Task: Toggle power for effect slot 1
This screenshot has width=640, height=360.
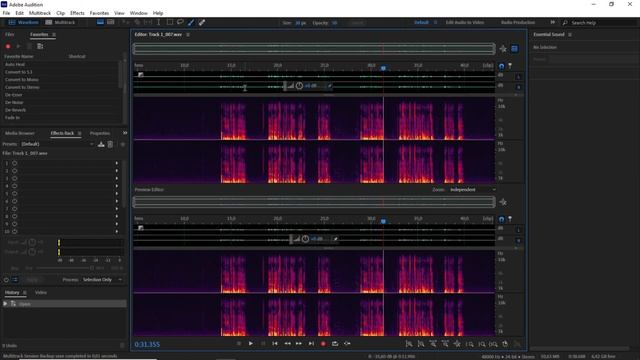Action: click(x=14, y=163)
